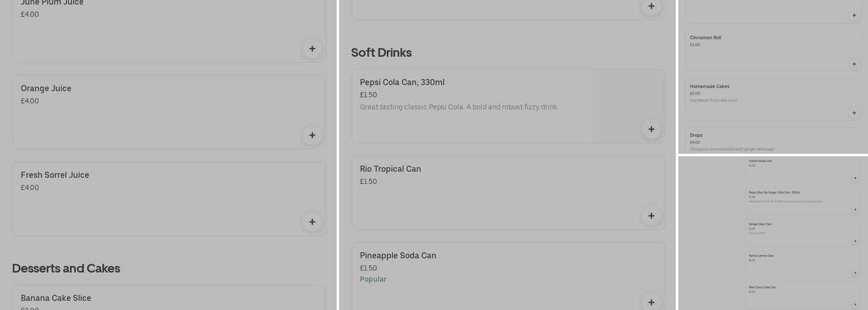Open the Fresh Sorrel Juice item title

click(55, 175)
